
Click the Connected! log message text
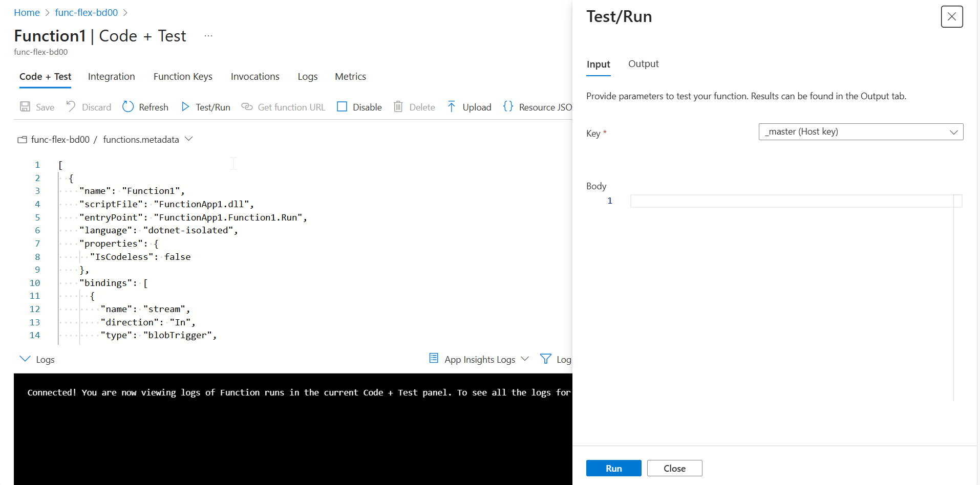299,392
